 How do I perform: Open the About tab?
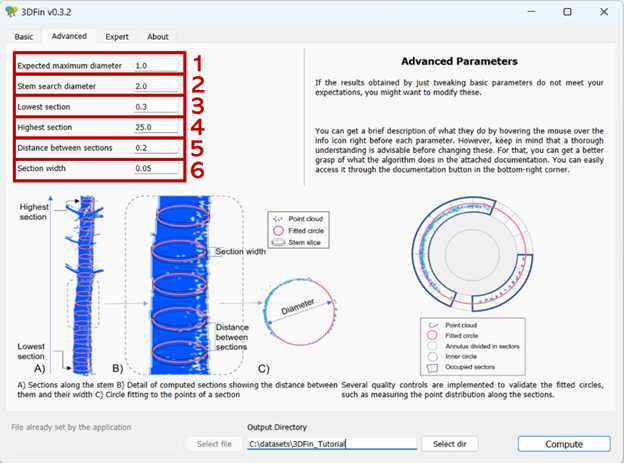tap(157, 37)
